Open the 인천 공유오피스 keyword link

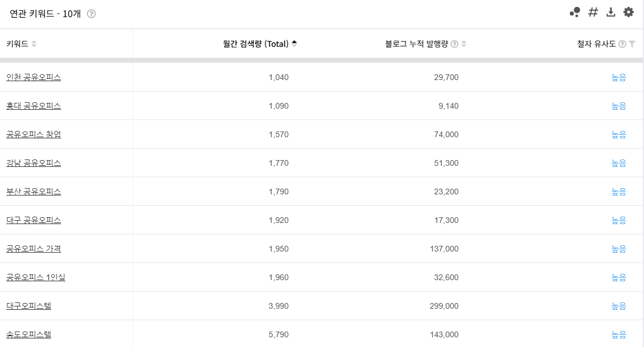[34, 77]
